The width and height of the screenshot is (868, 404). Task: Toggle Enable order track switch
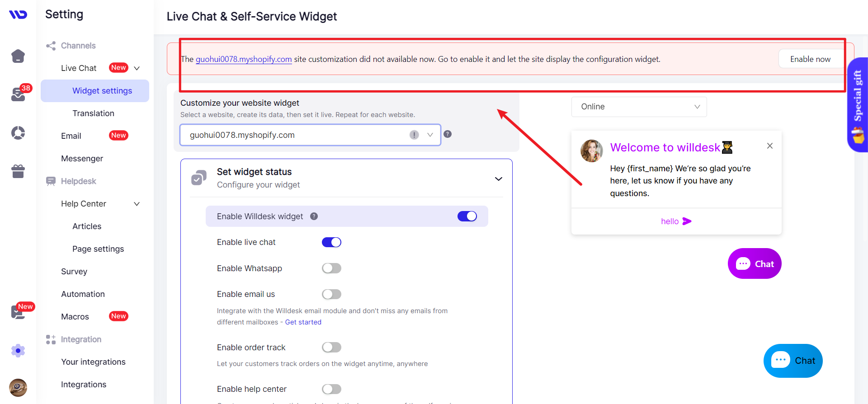pos(331,347)
